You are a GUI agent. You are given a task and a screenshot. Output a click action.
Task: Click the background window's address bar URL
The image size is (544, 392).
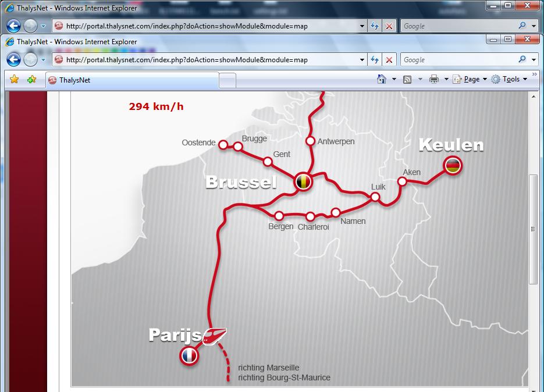point(187,26)
